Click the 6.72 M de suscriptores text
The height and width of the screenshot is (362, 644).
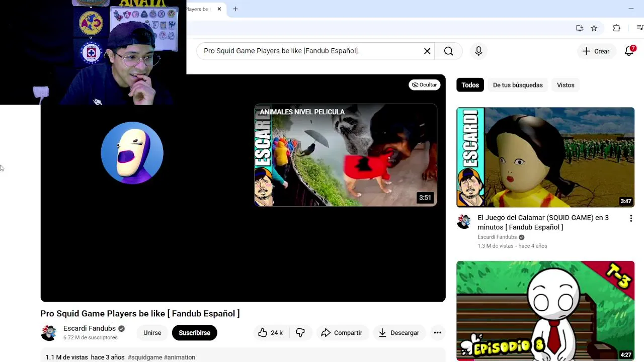pos(91,338)
